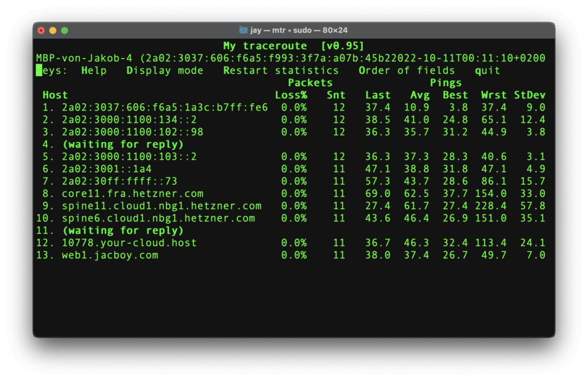Image resolution: width=588 pixels, height=381 pixels.
Task: Click hop 1 host 2a02:3037:606:f6a5:1a3c:b7ff:fe6
Action: 165,107
